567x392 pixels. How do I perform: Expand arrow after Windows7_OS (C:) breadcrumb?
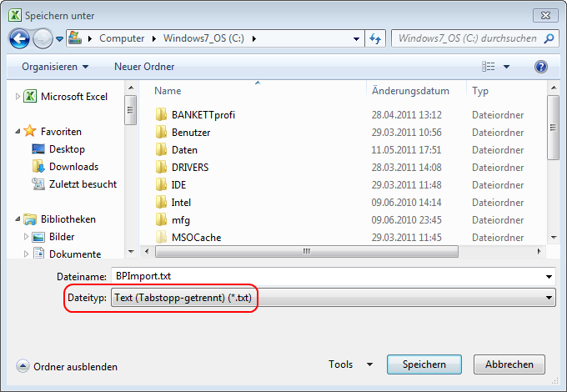point(254,38)
